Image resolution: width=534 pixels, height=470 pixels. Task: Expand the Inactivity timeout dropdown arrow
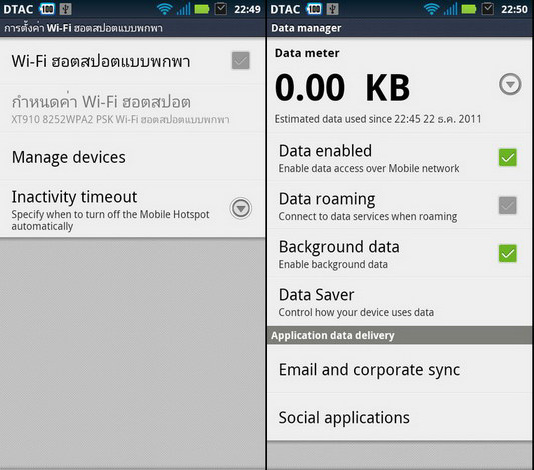[x=240, y=208]
